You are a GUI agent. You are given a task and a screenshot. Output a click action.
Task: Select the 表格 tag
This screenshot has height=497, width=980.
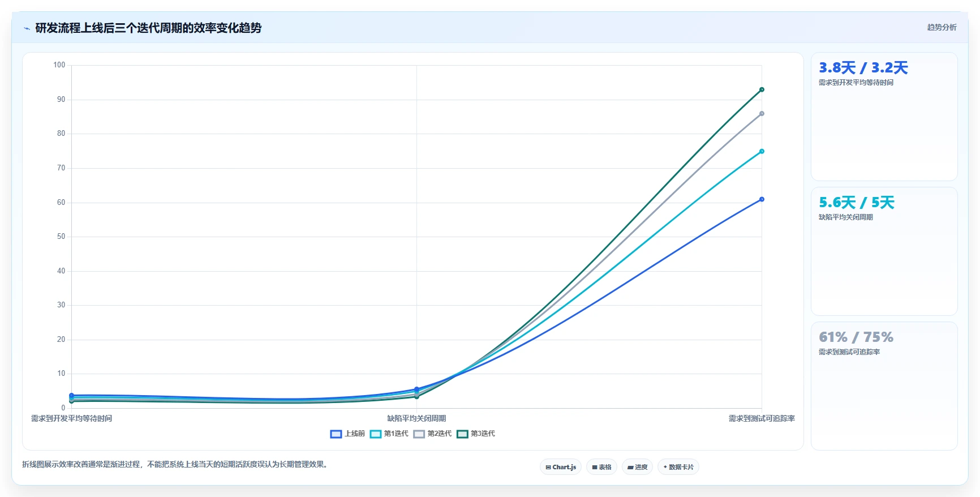click(x=601, y=467)
